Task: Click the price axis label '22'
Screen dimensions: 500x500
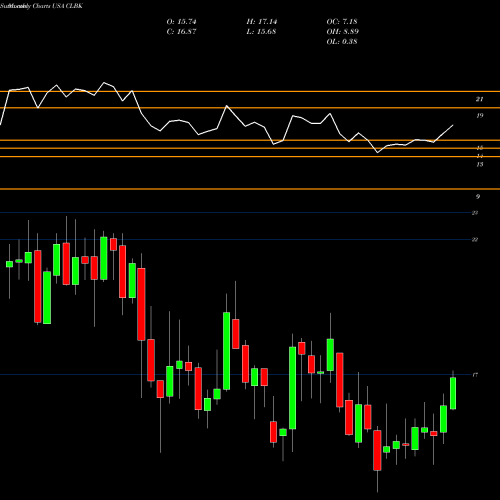Action: point(475,240)
